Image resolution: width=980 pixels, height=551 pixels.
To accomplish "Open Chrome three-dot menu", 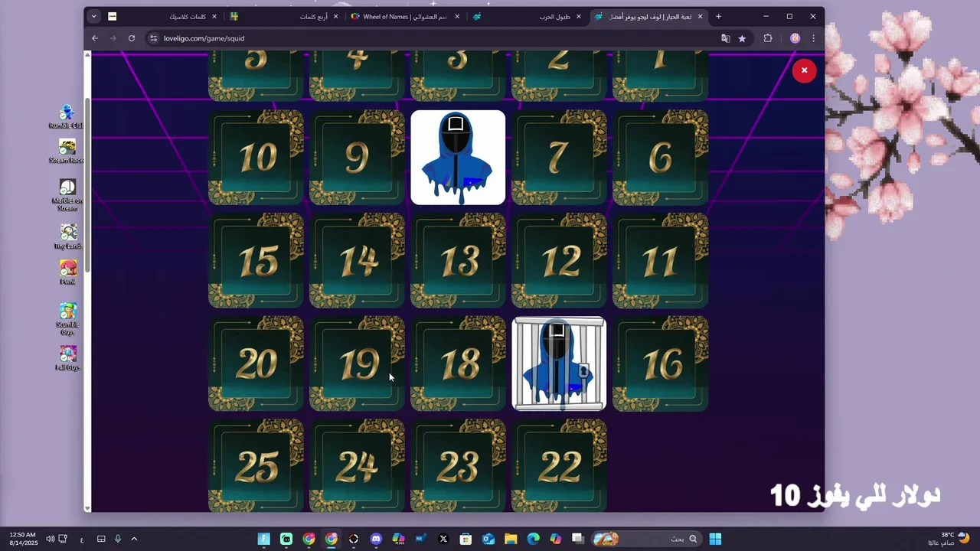I will click(x=813, y=38).
